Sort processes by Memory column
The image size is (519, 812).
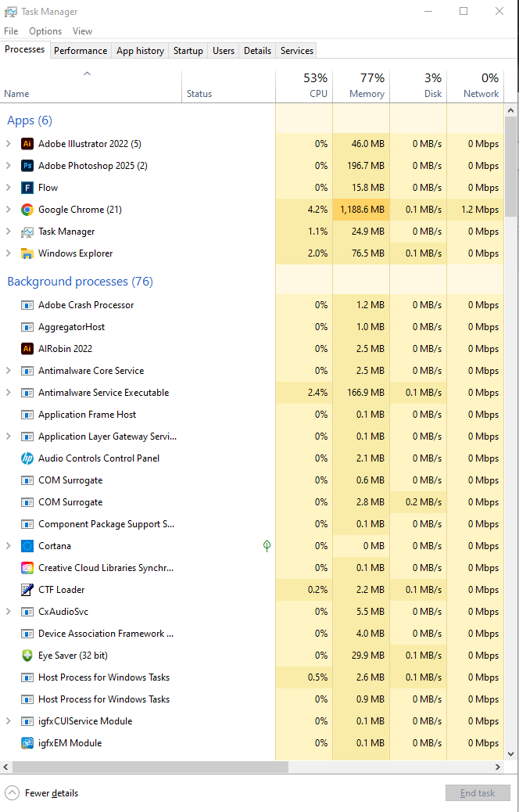coord(361,86)
